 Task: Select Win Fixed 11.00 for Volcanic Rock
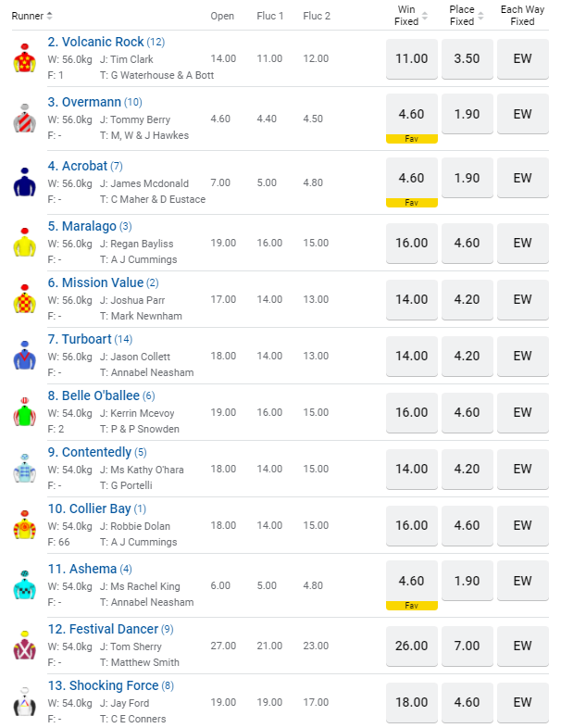coord(411,58)
